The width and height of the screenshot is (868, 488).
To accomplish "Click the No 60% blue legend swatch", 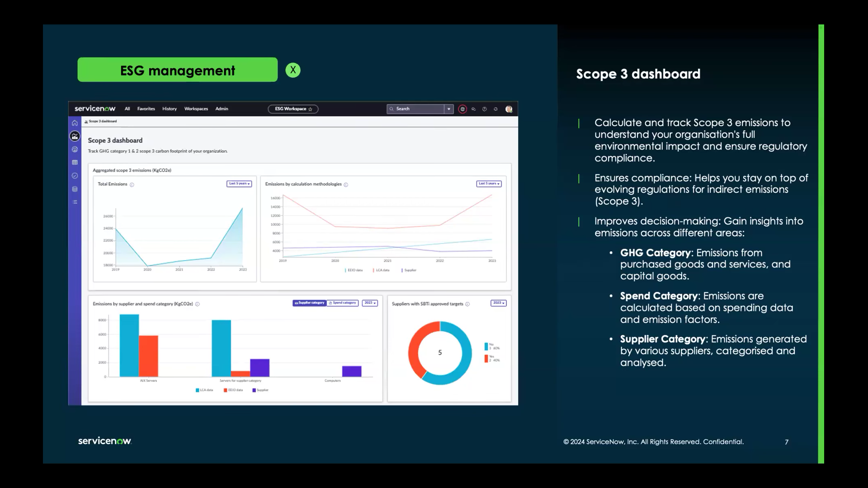I will [x=486, y=347].
